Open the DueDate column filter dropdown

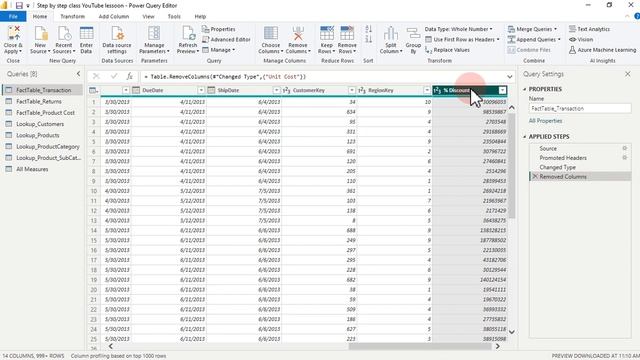[201, 90]
